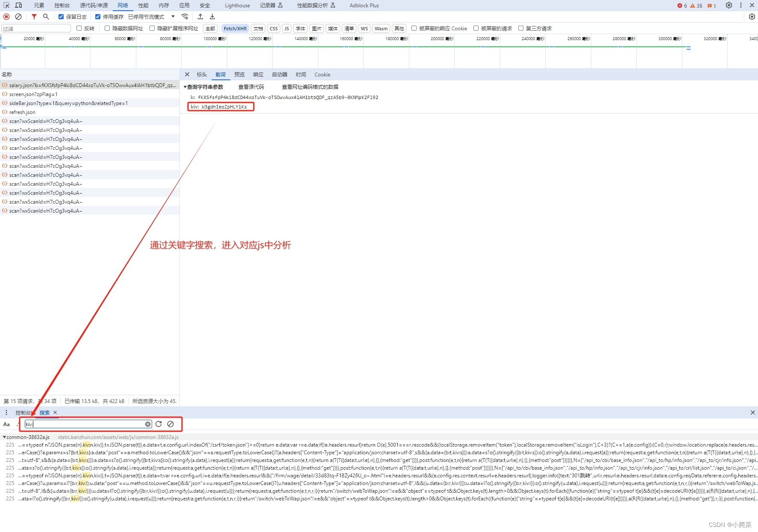Open the Headers tab of request
The width and height of the screenshot is (758, 532).
point(202,74)
